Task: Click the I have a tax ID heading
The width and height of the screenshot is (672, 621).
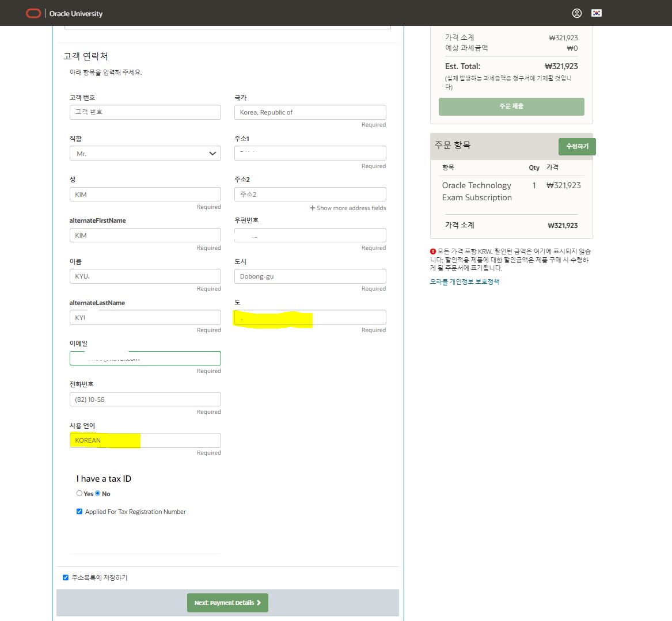Action: (x=104, y=479)
